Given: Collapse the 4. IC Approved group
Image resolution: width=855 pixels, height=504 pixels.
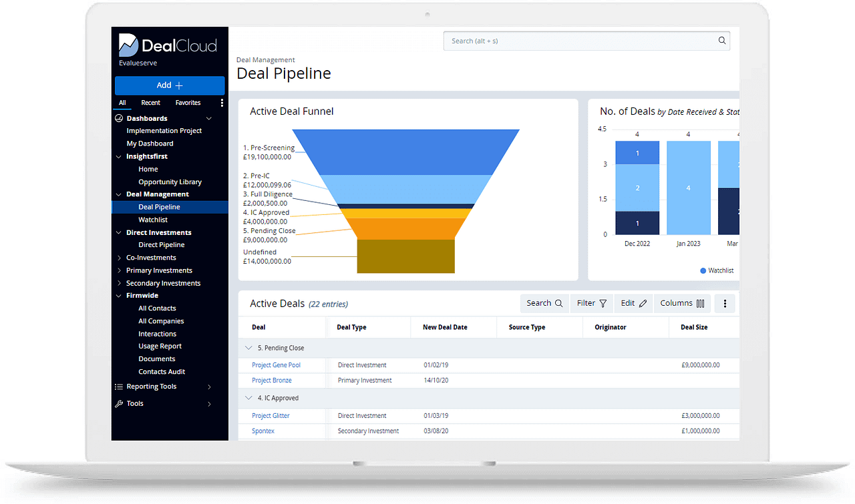Looking at the screenshot, I should pos(248,398).
